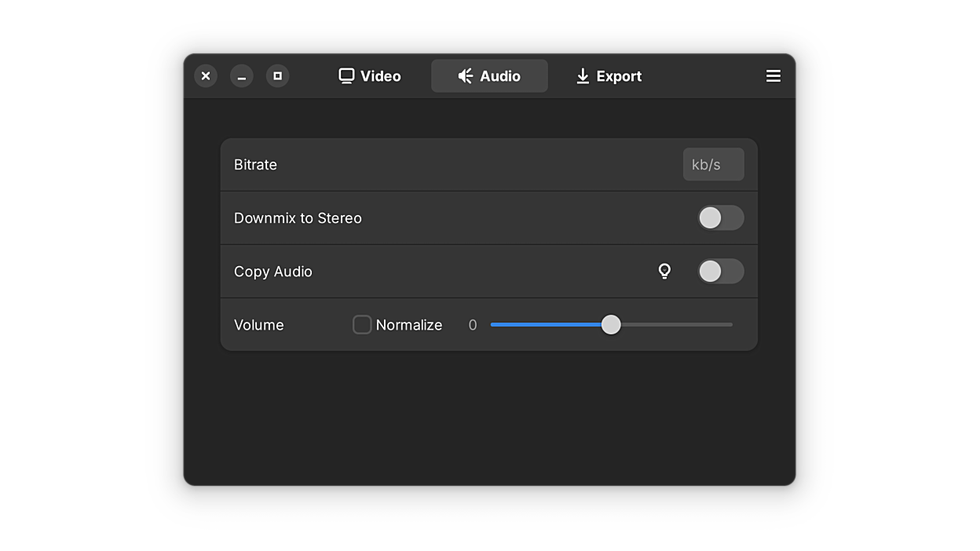Minimize the application window

pyautogui.click(x=242, y=76)
